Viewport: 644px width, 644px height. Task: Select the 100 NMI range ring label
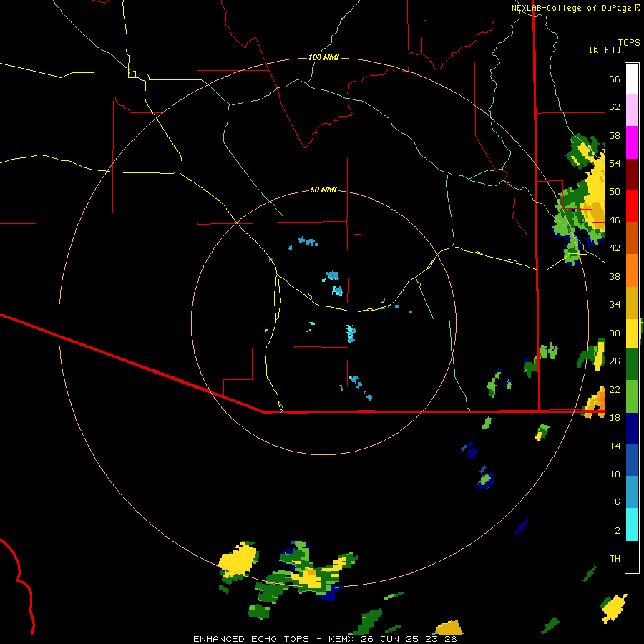pos(323,57)
